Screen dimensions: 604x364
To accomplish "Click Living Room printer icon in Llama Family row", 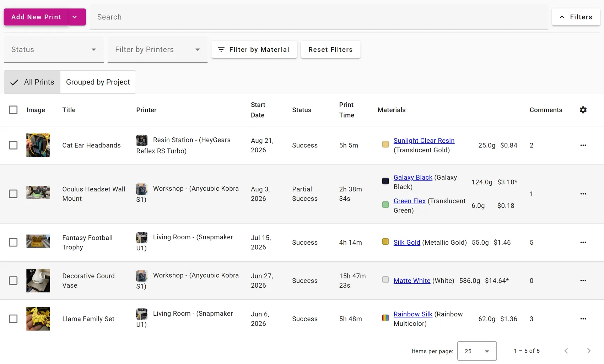I will 142,314.
